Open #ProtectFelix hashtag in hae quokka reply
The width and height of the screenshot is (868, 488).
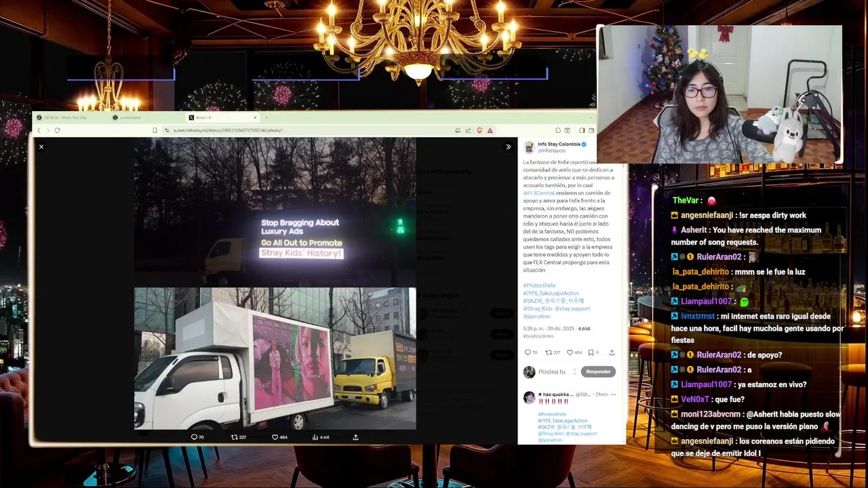coord(552,414)
